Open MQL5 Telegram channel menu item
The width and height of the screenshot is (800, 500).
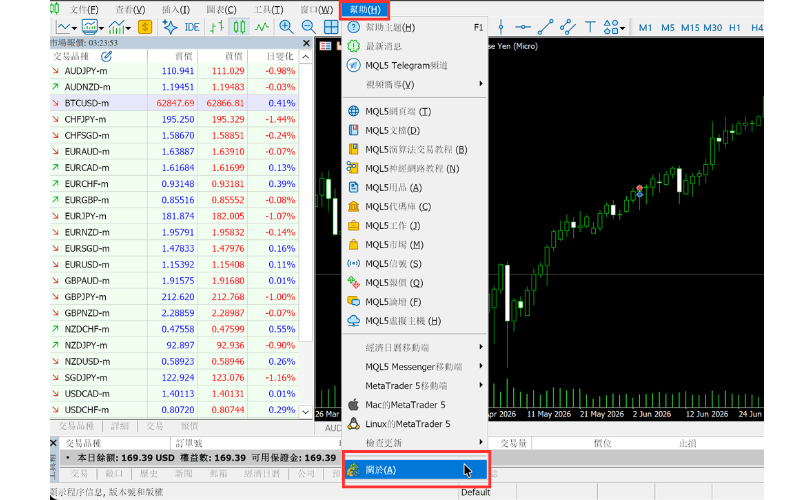point(414,65)
